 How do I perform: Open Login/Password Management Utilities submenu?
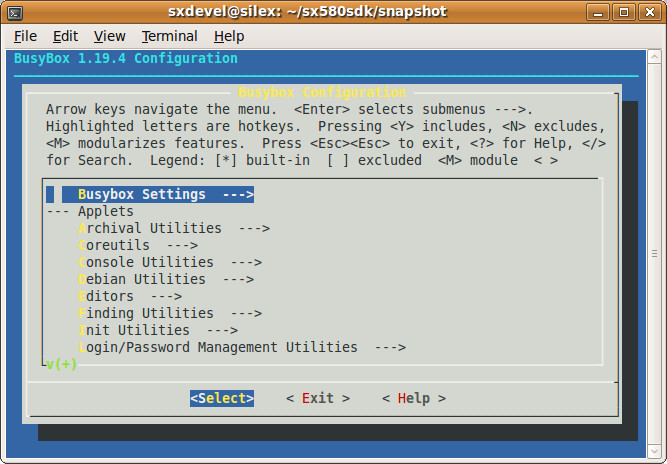coord(242,347)
